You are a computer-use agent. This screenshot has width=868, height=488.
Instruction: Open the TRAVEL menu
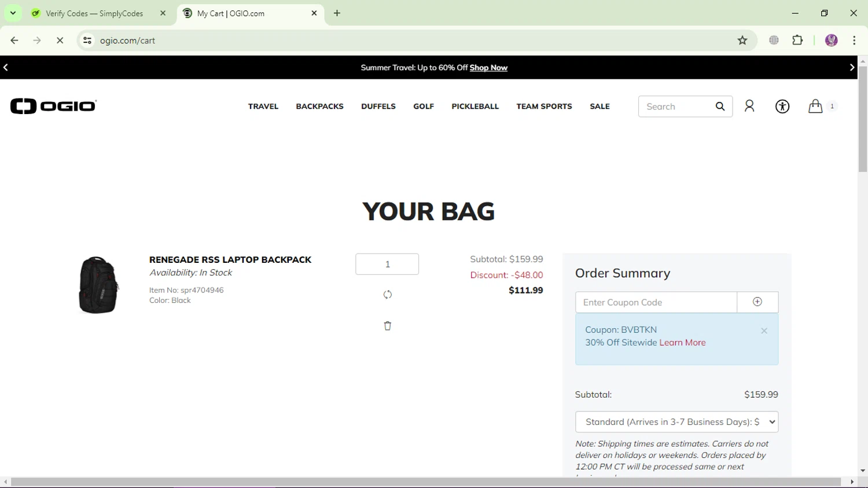(263, 107)
